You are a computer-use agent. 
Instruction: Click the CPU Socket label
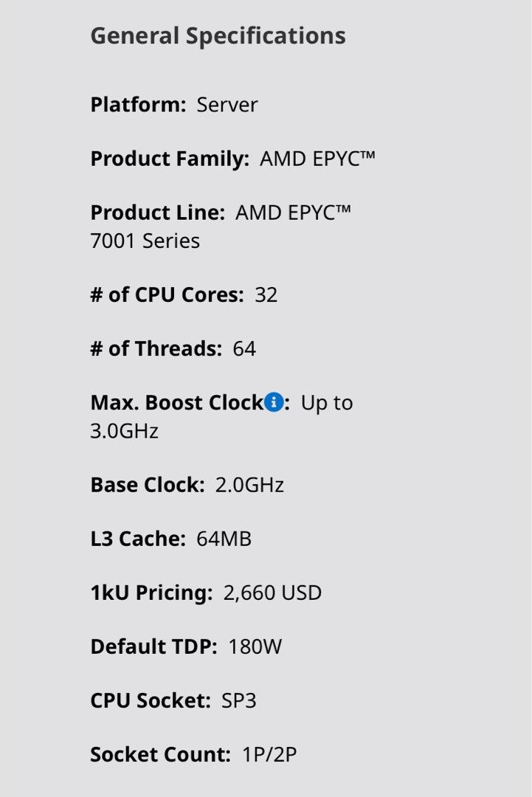pyautogui.click(x=151, y=700)
